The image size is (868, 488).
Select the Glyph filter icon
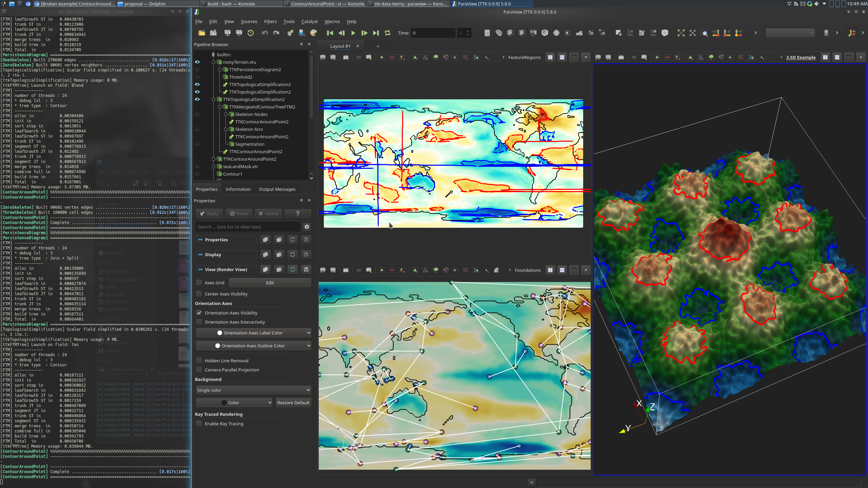(x=556, y=33)
